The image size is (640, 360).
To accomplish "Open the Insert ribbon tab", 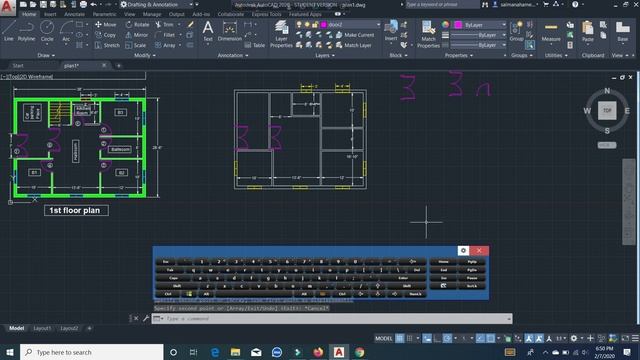I will coord(50,14).
